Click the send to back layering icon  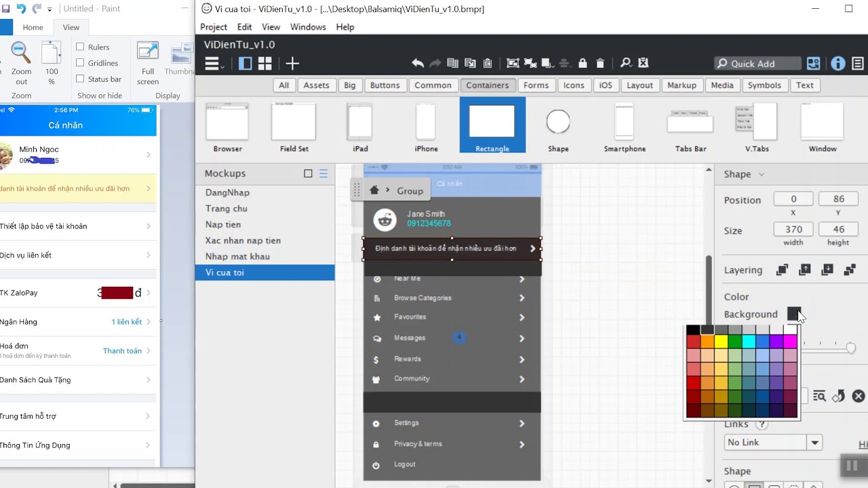pyautogui.click(x=850, y=270)
